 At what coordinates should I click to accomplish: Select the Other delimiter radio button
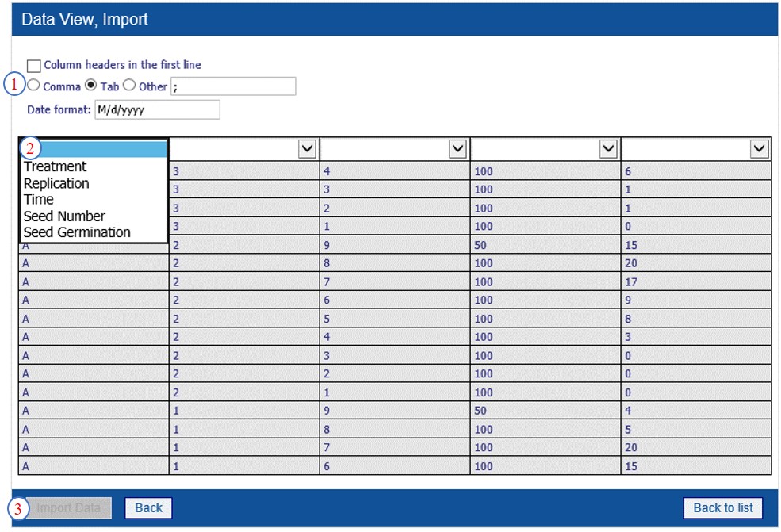point(129,86)
